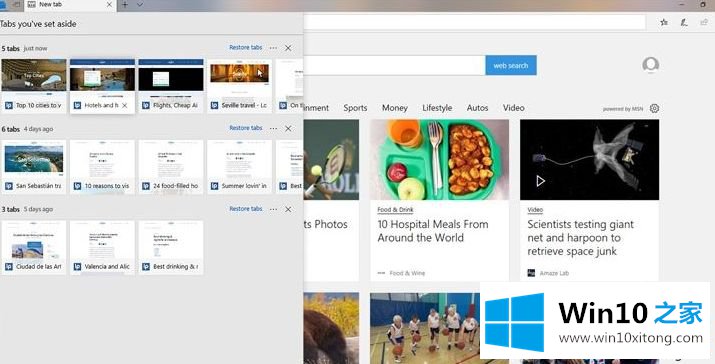Screen dimensions: 715x364
Task: Click the web search button
Action: (x=511, y=66)
